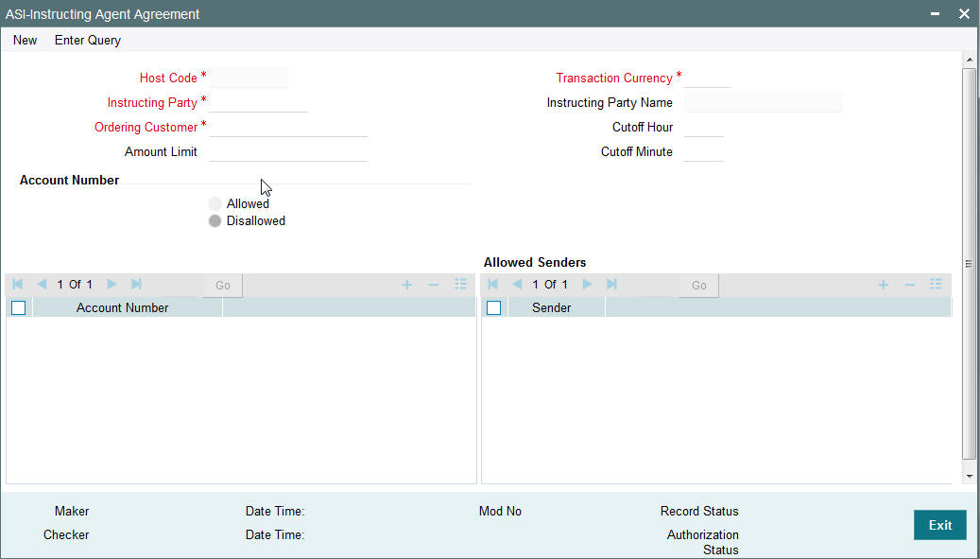Open single view of Allowed Senders grid
The height and width of the screenshot is (559, 980).
pyautogui.click(x=936, y=285)
